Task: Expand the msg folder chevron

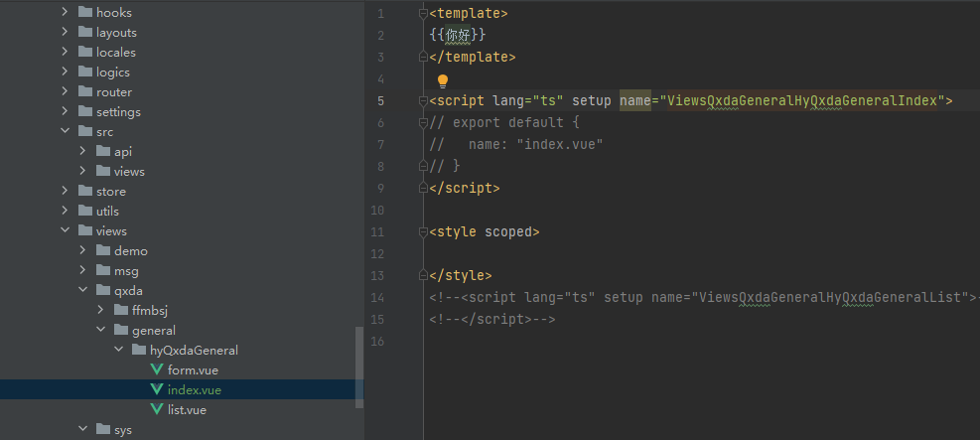Action: coord(82,270)
